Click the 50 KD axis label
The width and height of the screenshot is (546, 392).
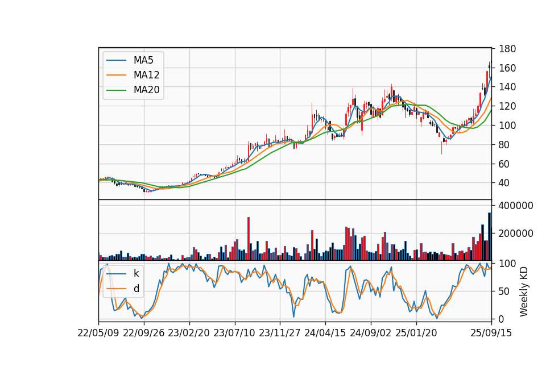(504, 291)
